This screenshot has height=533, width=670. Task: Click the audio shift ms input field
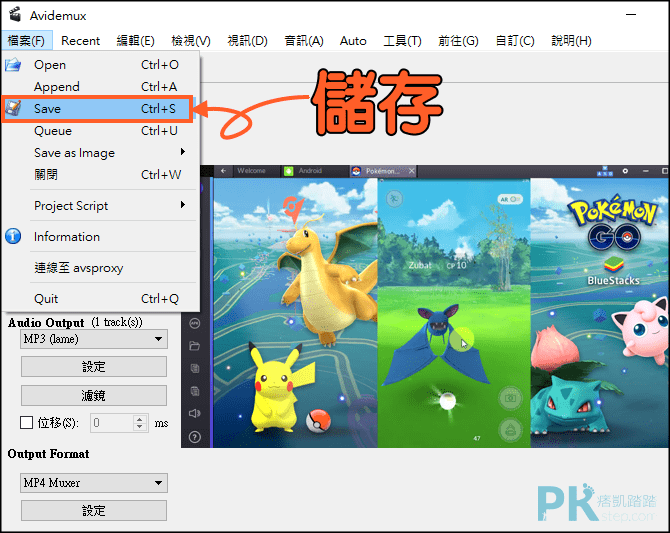[x=113, y=423]
